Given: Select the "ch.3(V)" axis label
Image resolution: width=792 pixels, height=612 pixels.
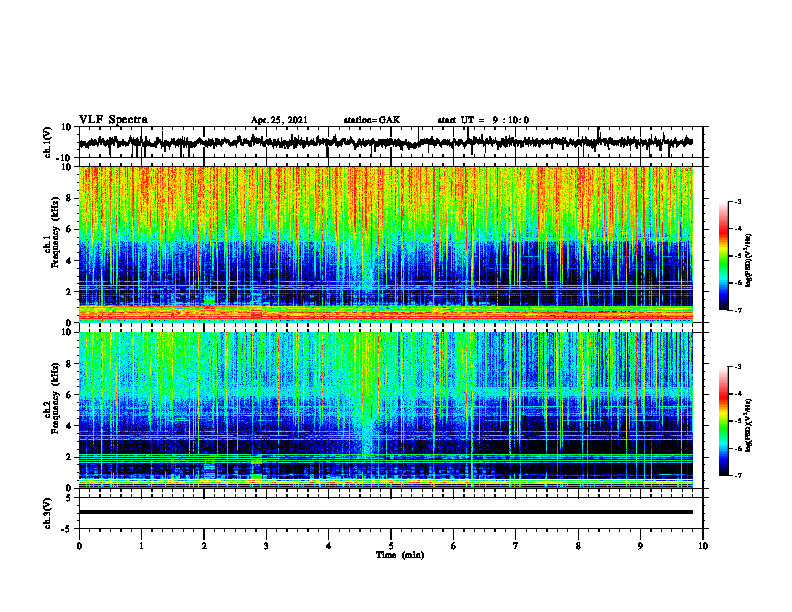Looking at the screenshot, I should tap(47, 513).
